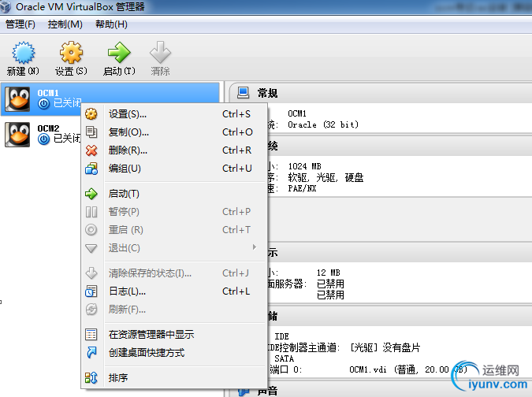Click the power state icon under OCM1
This screenshot has height=397, width=532.
tap(44, 103)
